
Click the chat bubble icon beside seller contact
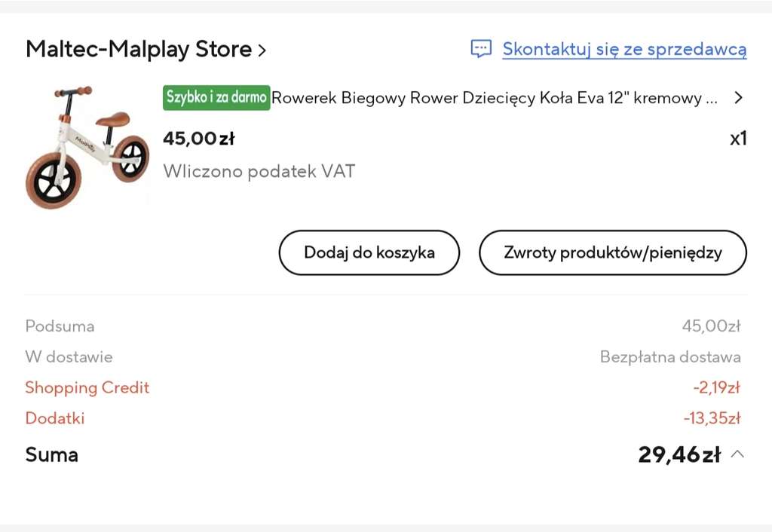[481, 49]
